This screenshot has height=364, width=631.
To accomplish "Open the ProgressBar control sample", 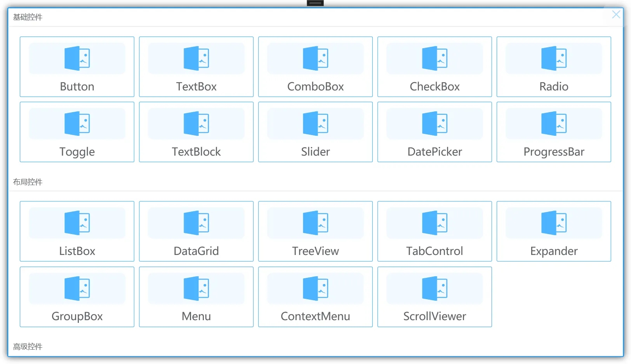I will point(553,132).
